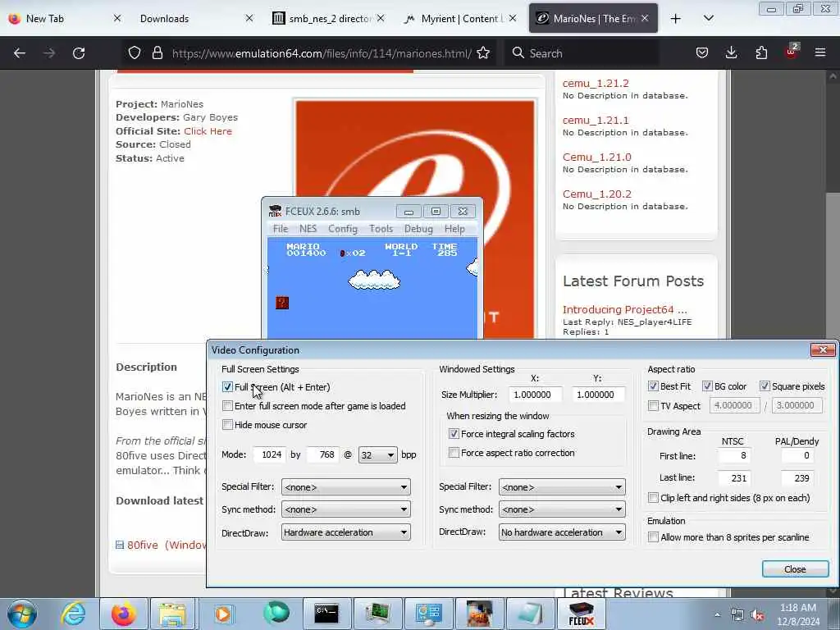Open full screen Special Filter dropdown

click(x=345, y=487)
